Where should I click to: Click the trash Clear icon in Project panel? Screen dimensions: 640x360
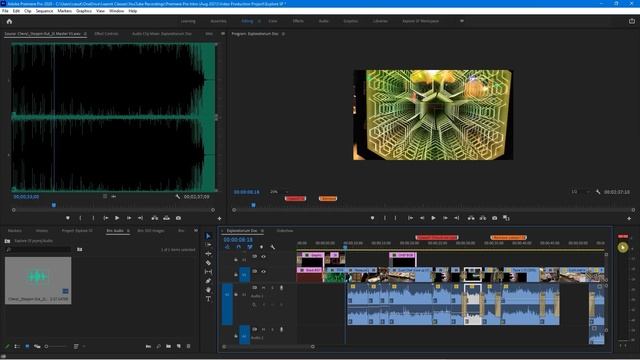189,347
